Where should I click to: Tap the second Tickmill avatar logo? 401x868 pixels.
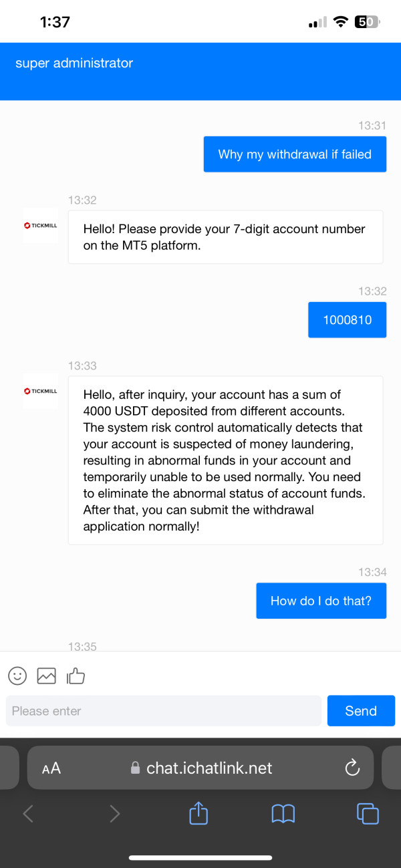pyautogui.click(x=41, y=391)
